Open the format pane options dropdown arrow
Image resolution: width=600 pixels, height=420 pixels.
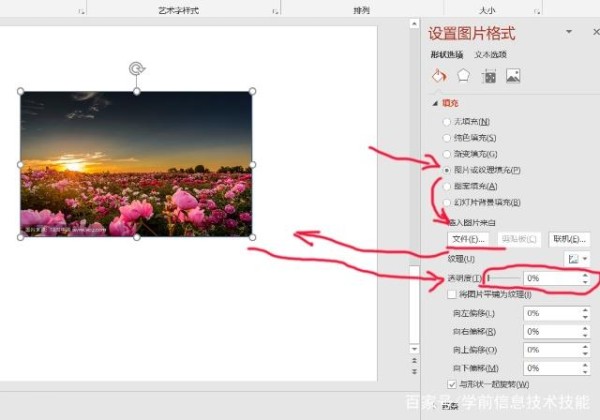[570, 34]
